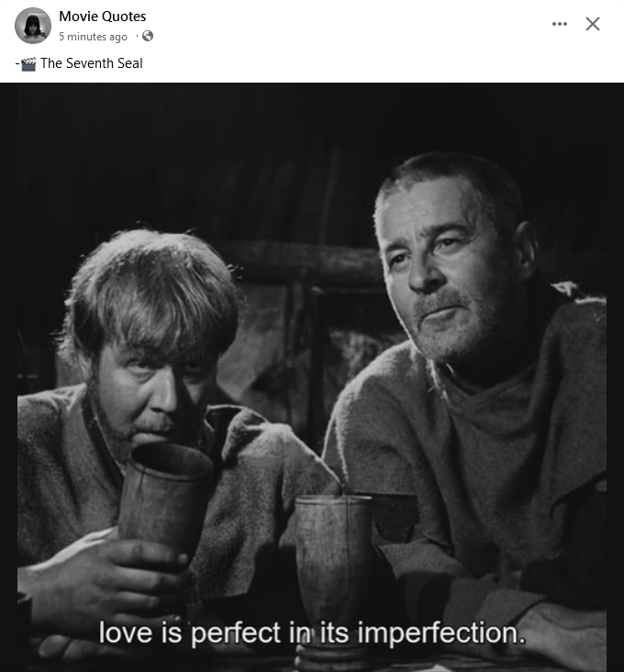Viewport: 624px width, 672px height.
Task: Open the "5 minutes ago" timestamp link
Action: tap(93, 37)
